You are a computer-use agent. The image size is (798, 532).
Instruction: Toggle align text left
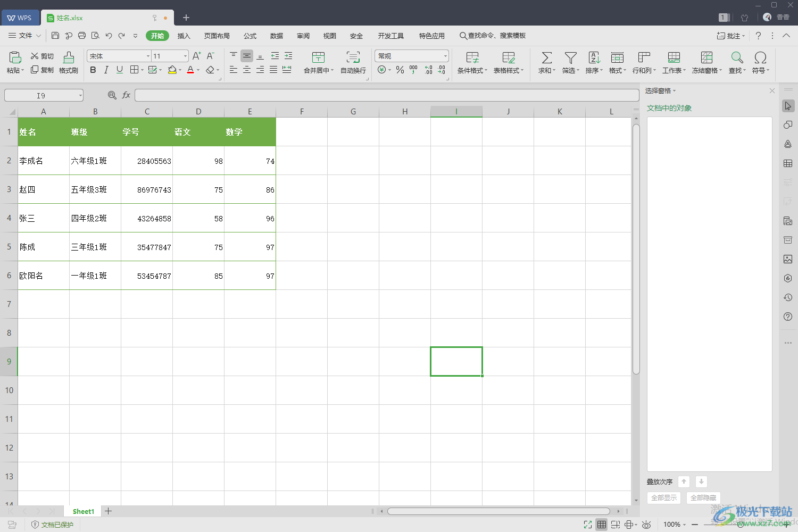[234, 70]
